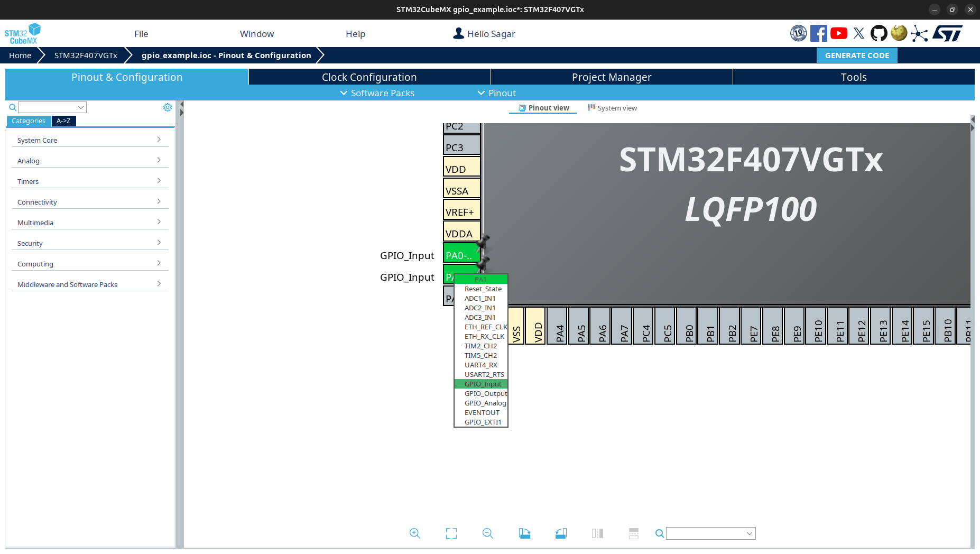The height and width of the screenshot is (554, 980).
Task: Open the ST 10-year anniversary badge
Action: tap(799, 33)
